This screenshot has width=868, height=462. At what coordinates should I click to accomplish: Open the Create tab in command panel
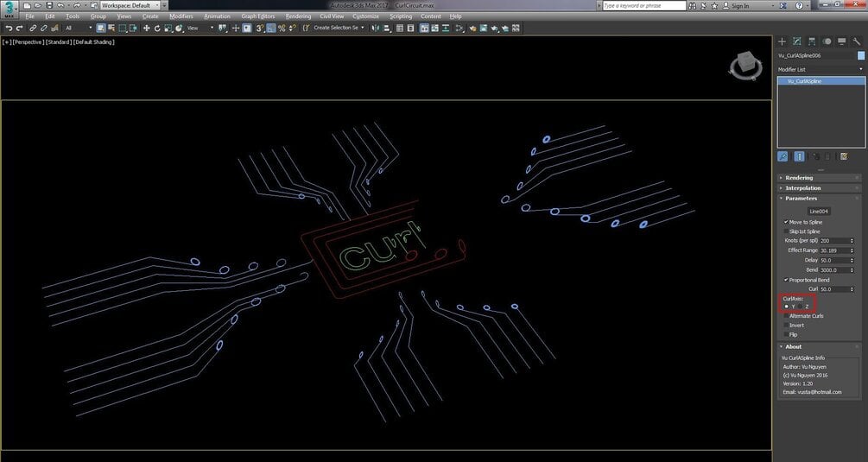coord(782,41)
